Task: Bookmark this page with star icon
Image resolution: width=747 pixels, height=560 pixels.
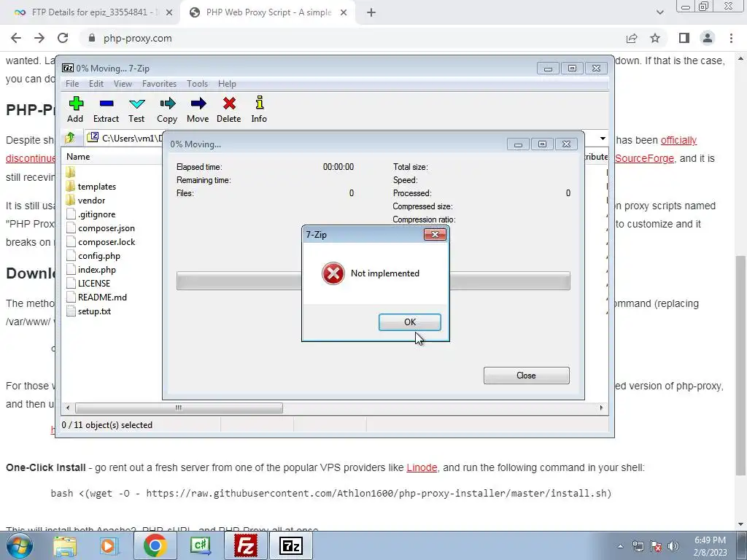Action: pos(655,38)
